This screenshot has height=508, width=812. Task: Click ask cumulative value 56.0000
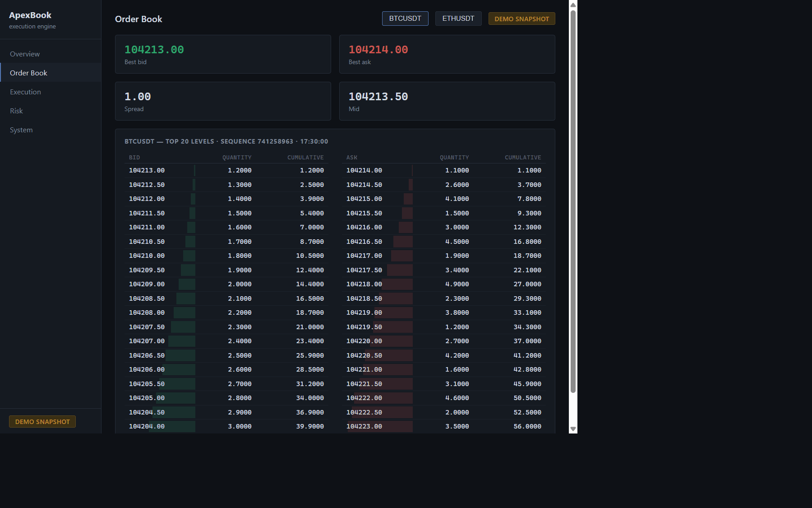(527, 426)
